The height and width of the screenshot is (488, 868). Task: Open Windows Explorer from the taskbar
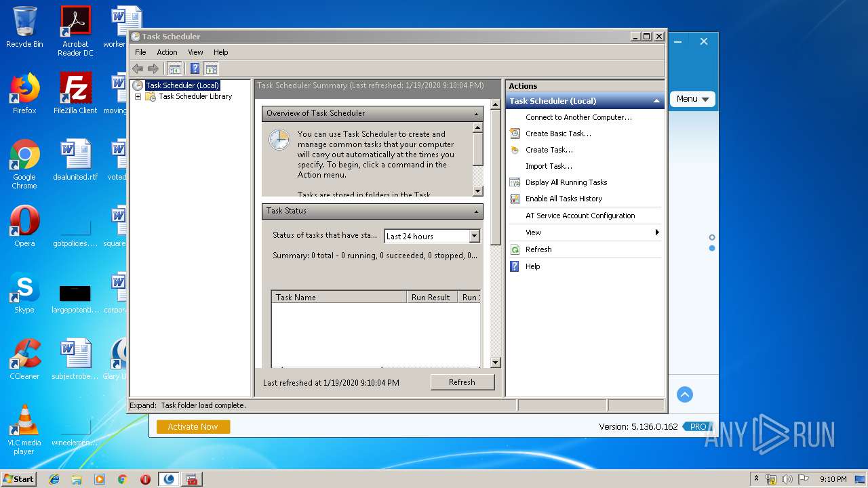pyautogui.click(x=77, y=479)
